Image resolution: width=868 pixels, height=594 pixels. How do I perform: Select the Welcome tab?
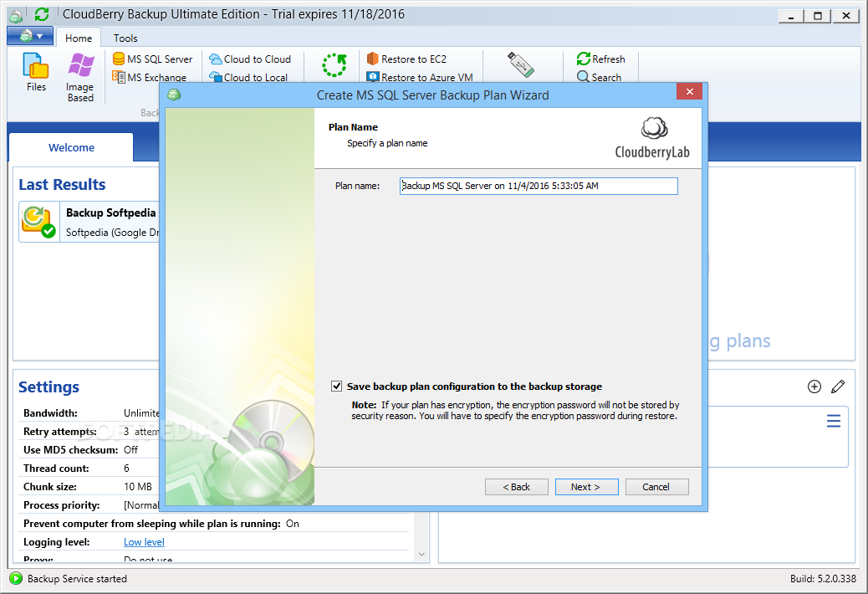71,148
